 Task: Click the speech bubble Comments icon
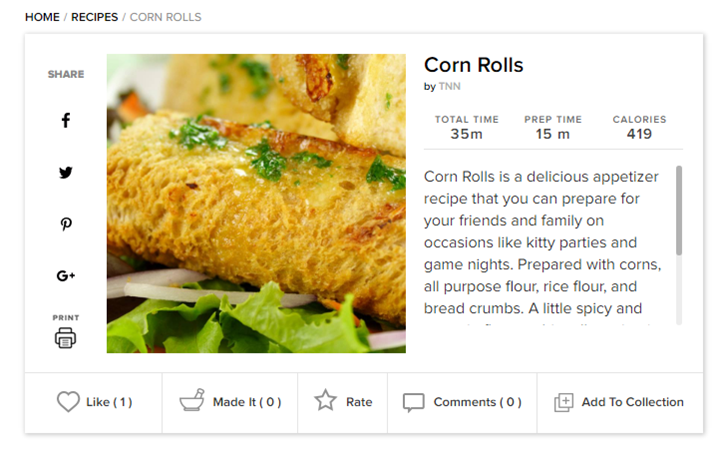pyautogui.click(x=413, y=403)
